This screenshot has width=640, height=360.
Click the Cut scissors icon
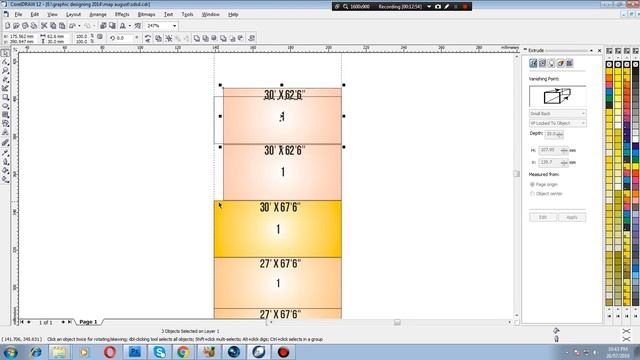(44, 26)
